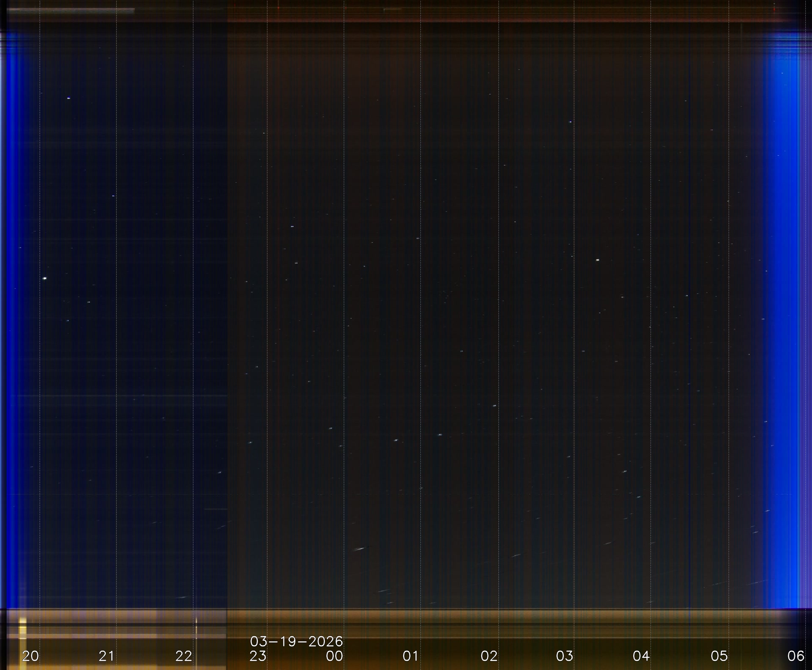Click the 03-19-2026 date label
812x670 pixels.
click(x=296, y=642)
